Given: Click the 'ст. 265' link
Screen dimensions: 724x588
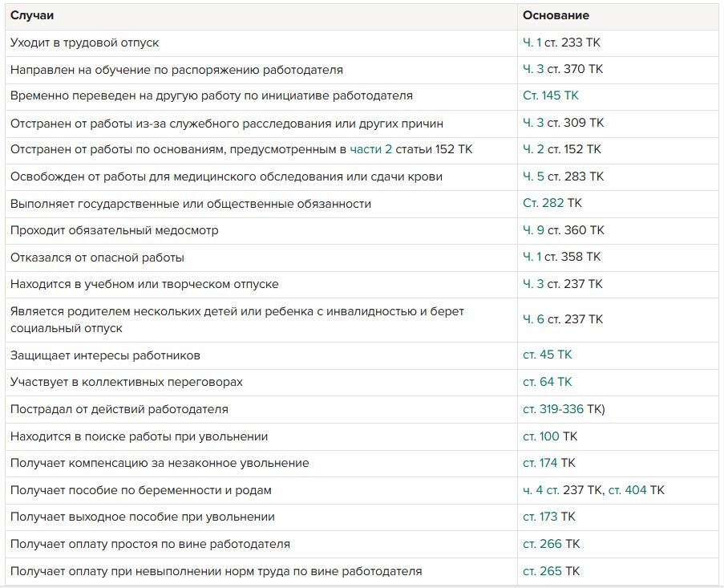Looking at the screenshot, I should [x=542, y=571].
